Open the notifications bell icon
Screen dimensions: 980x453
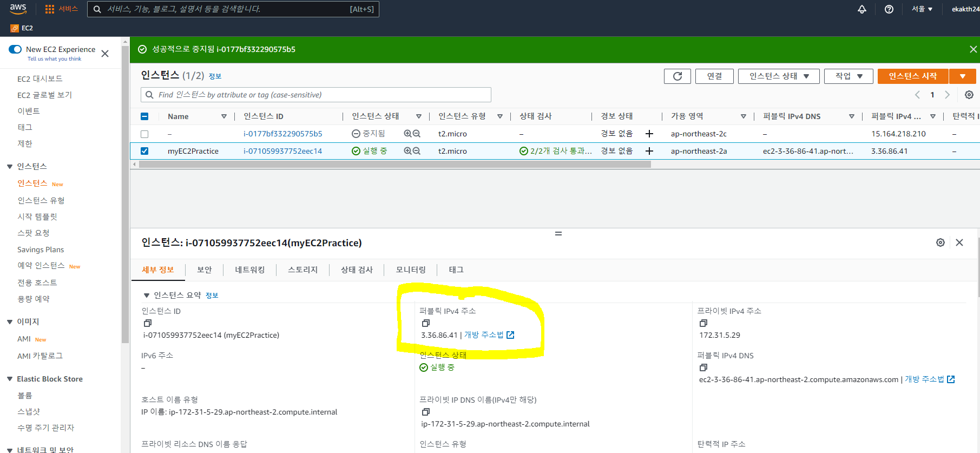pos(862,9)
